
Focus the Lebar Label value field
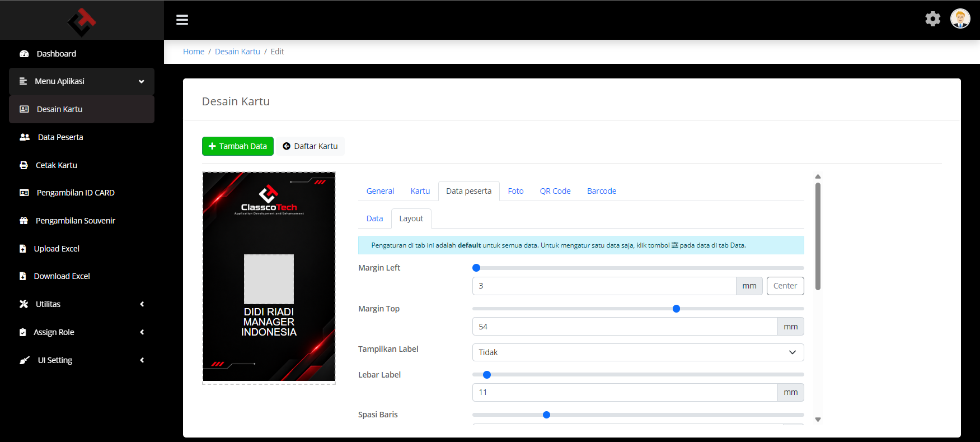pyautogui.click(x=625, y=392)
